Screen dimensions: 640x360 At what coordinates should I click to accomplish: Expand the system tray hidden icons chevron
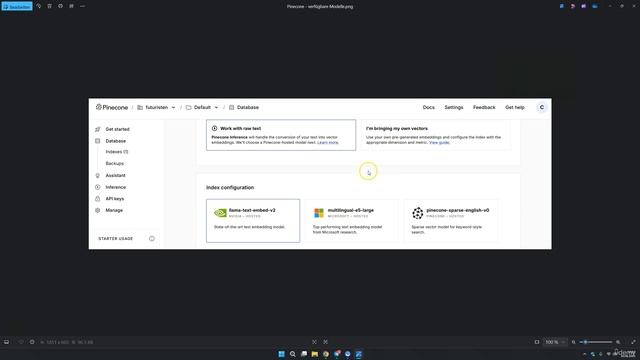[584, 354]
